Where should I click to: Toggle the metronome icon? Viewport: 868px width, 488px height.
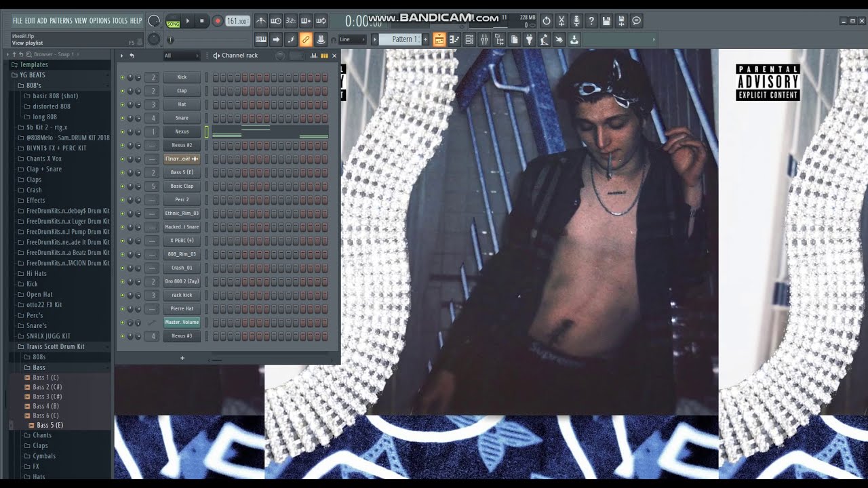tap(262, 21)
